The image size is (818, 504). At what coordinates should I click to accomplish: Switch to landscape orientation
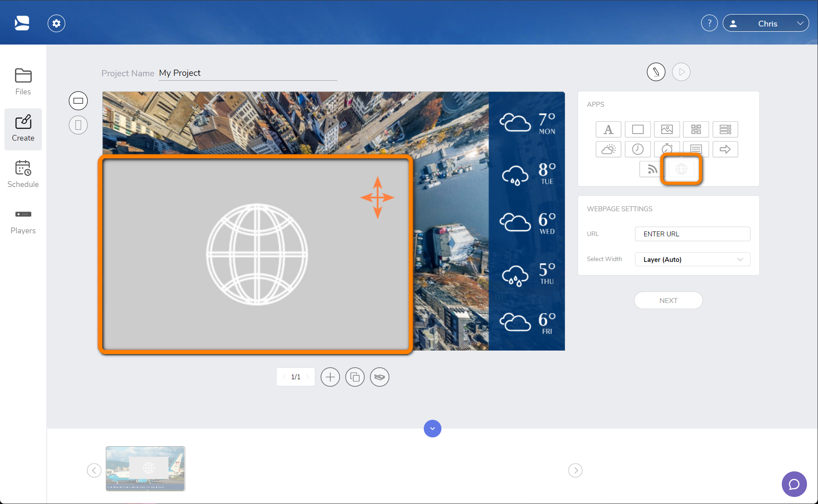pos(78,101)
